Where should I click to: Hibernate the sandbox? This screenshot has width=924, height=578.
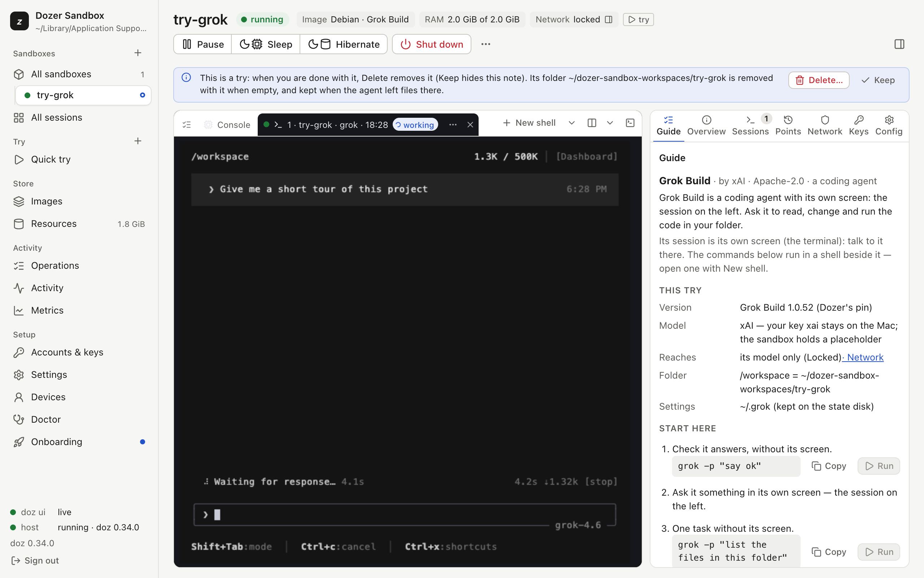click(x=344, y=44)
